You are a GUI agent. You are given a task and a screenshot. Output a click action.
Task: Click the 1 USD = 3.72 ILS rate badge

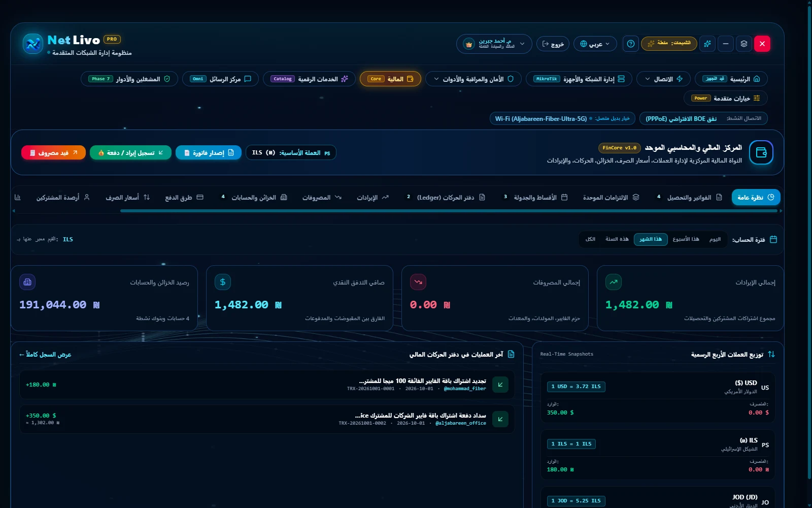576,387
